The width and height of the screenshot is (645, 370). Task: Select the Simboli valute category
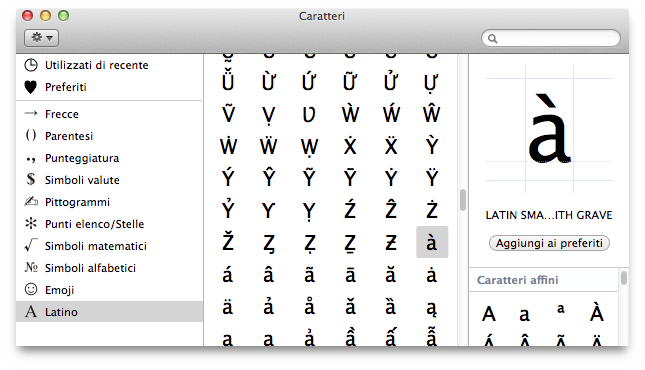click(109, 180)
